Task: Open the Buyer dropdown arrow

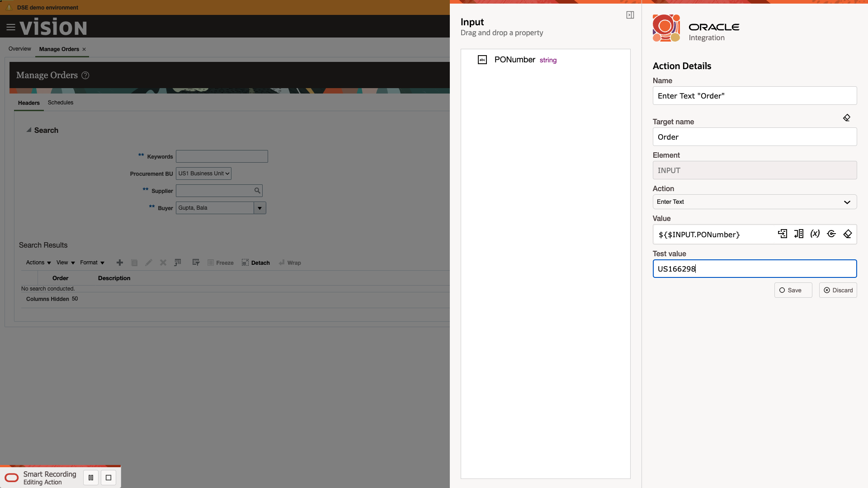Action: pos(259,208)
